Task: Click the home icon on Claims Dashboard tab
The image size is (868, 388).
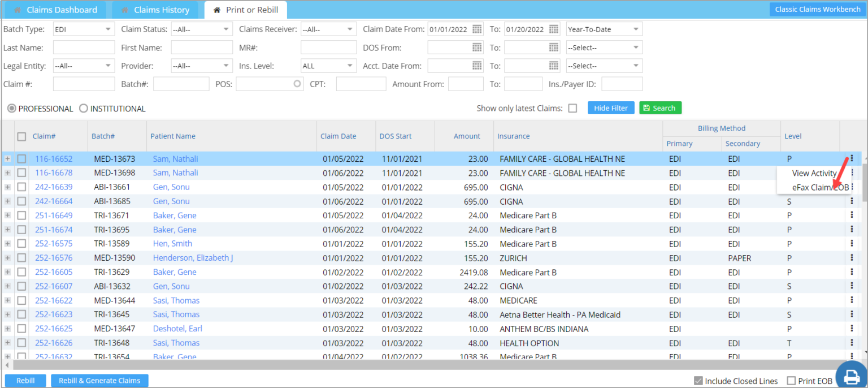Action: pos(17,10)
